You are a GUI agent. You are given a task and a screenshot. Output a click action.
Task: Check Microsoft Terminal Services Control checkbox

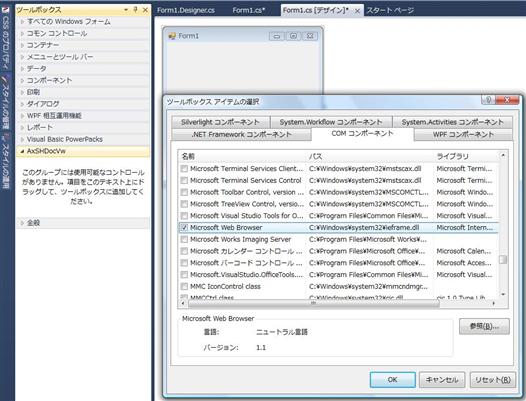point(184,181)
